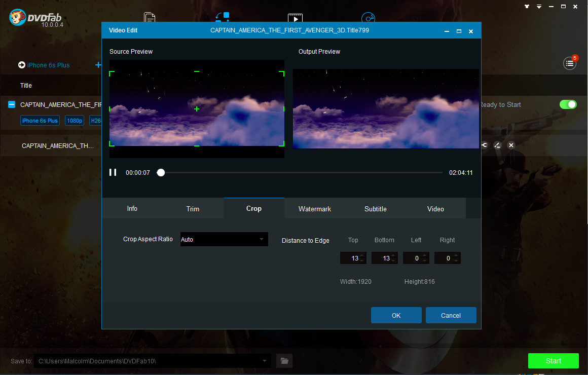Screen dimensions: 588x375
Task: Open the Watermark tab
Action: click(315, 208)
